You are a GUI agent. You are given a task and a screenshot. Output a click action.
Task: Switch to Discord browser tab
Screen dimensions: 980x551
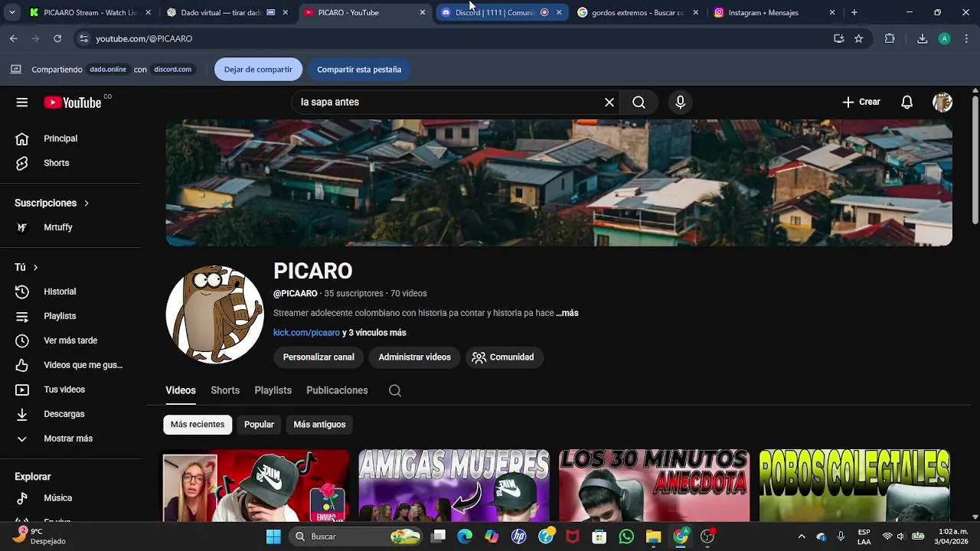tap(494, 12)
